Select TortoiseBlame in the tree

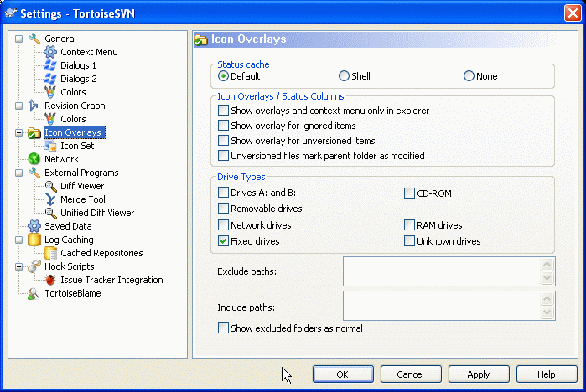[73, 293]
